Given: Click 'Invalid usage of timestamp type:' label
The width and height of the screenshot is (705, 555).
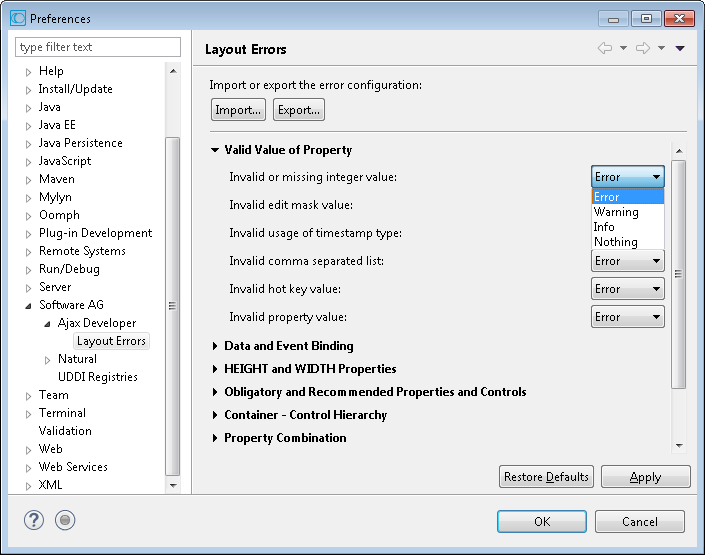Looking at the screenshot, I should pos(316,233).
